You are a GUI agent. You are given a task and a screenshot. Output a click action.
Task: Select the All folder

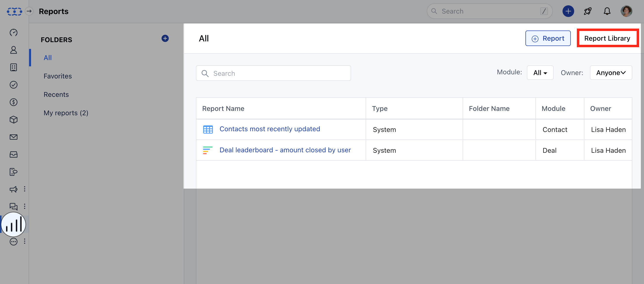[x=48, y=58]
